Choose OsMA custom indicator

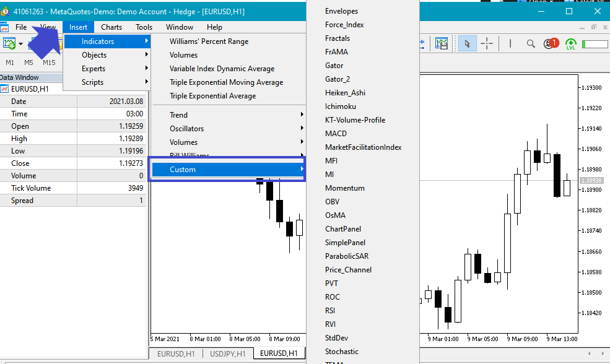pos(335,215)
